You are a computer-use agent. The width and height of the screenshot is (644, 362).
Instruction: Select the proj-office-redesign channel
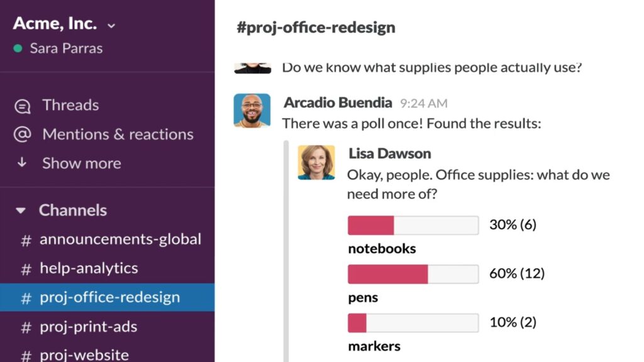click(109, 297)
